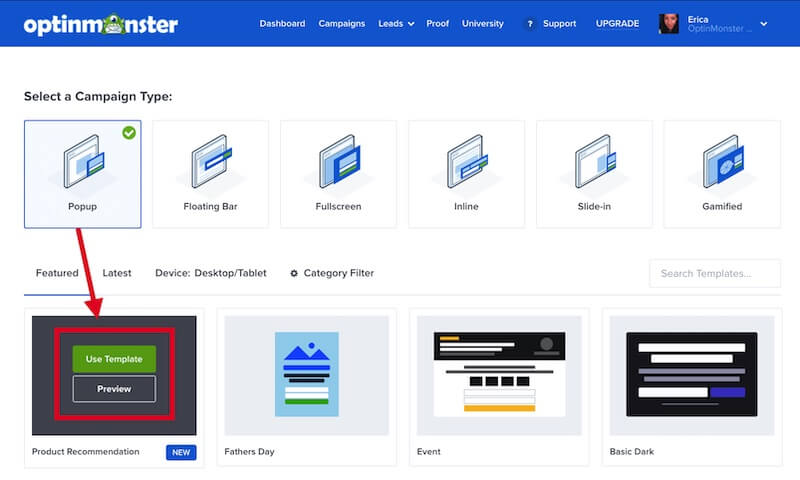Click the green Use Template button
This screenshot has height=480, width=800.
point(114,359)
